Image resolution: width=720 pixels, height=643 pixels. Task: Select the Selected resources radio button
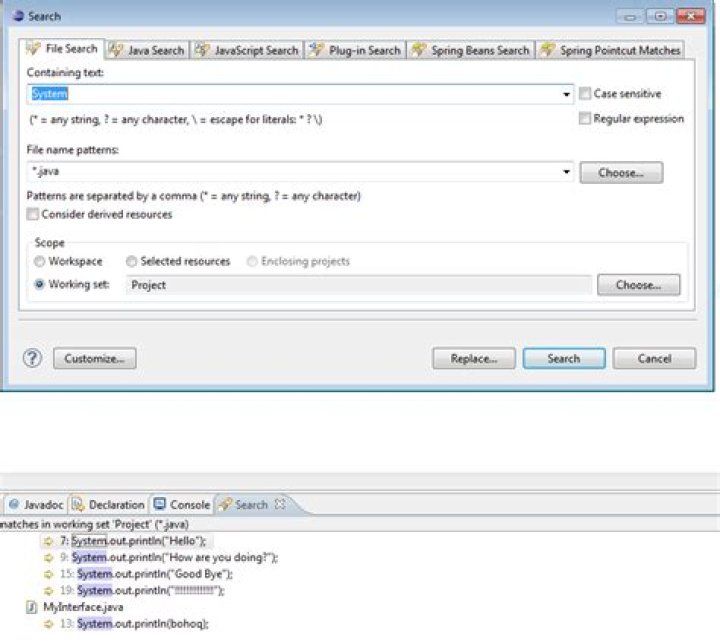pyautogui.click(x=131, y=261)
